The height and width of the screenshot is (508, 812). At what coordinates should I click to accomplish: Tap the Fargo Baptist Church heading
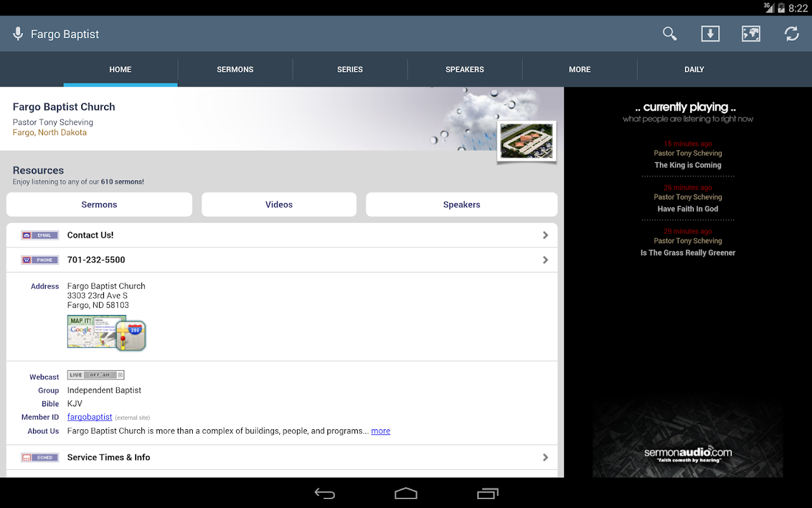tap(64, 107)
